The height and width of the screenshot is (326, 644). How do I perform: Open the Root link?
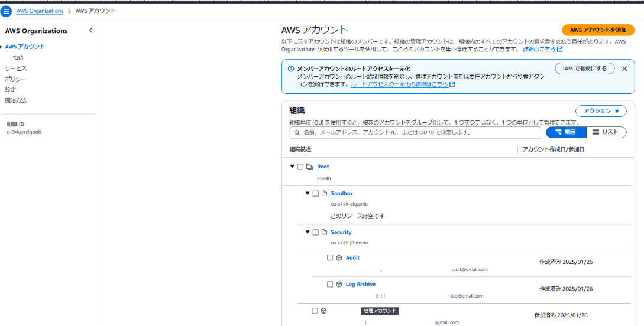coord(323,167)
